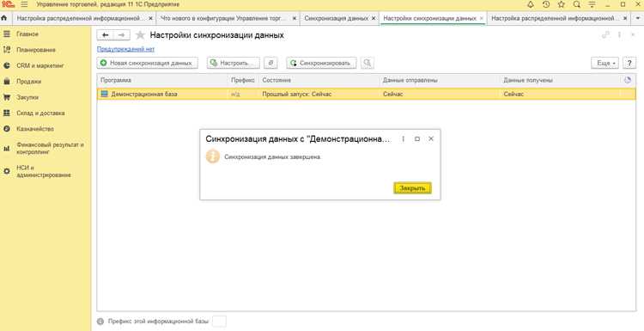The width and height of the screenshot is (644, 331).
Task: Open the service settings lines icon
Action: pyautogui.click(x=592, y=4)
